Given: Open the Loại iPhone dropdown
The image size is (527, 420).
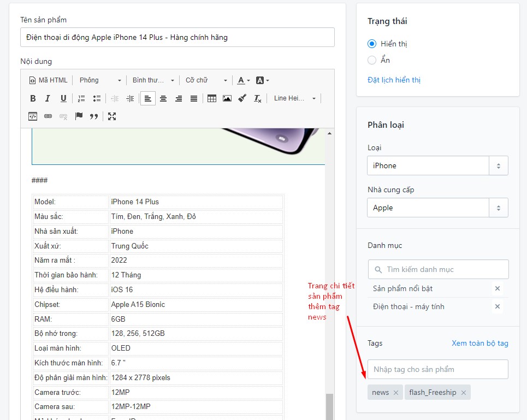Looking at the screenshot, I should [x=437, y=165].
